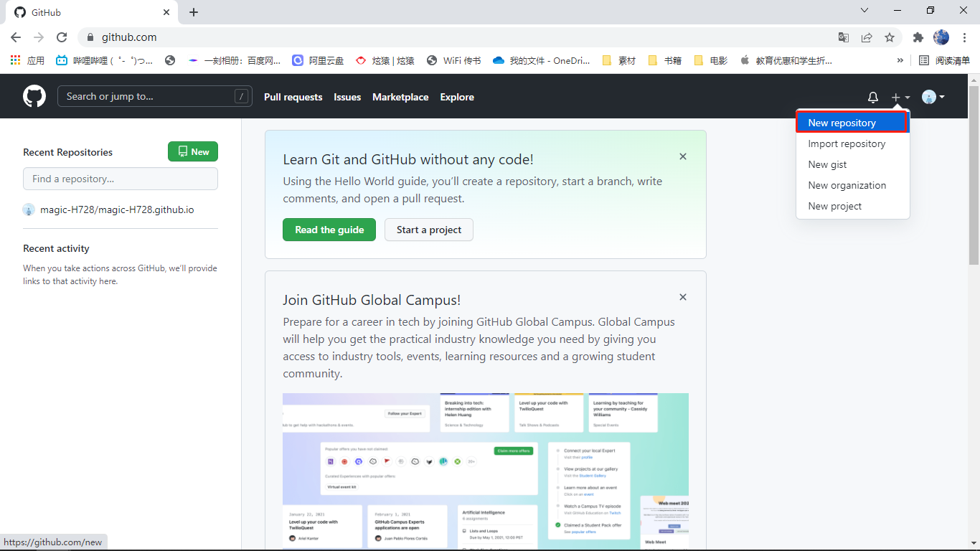Open the 电影 bookmark folder

click(x=711, y=60)
